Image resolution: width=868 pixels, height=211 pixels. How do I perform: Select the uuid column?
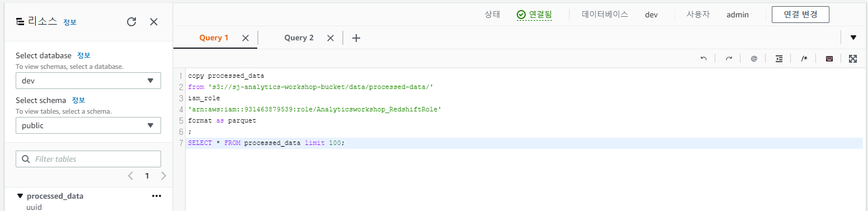tap(34, 207)
